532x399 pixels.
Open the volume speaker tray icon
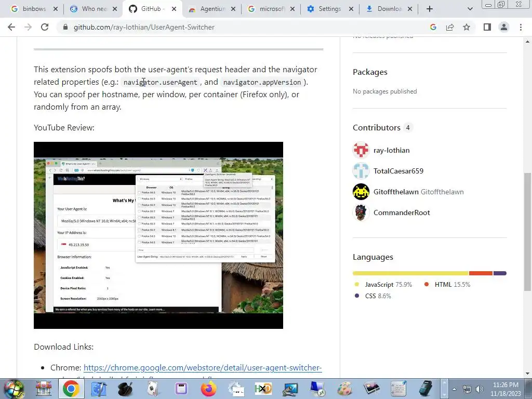click(x=480, y=389)
